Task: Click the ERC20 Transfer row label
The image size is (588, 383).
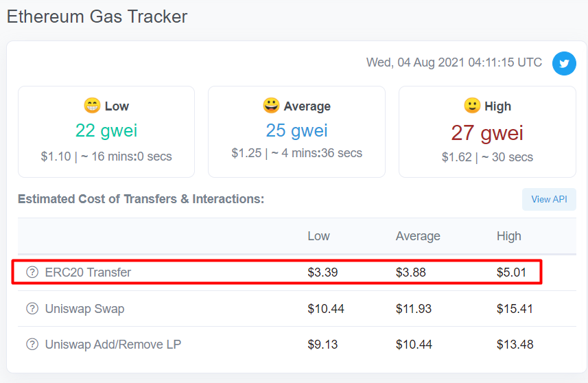Action: tap(88, 272)
